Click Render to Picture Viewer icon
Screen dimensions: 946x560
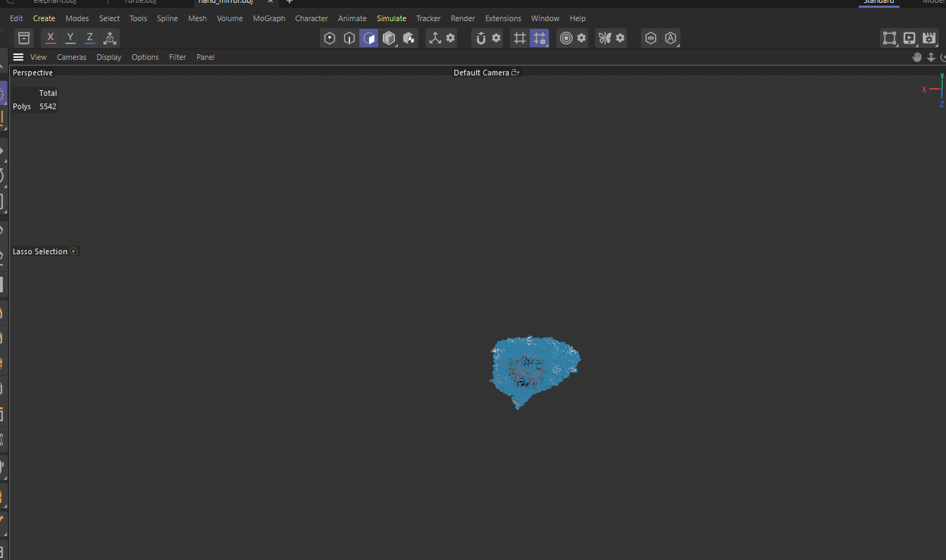tap(909, 38)
